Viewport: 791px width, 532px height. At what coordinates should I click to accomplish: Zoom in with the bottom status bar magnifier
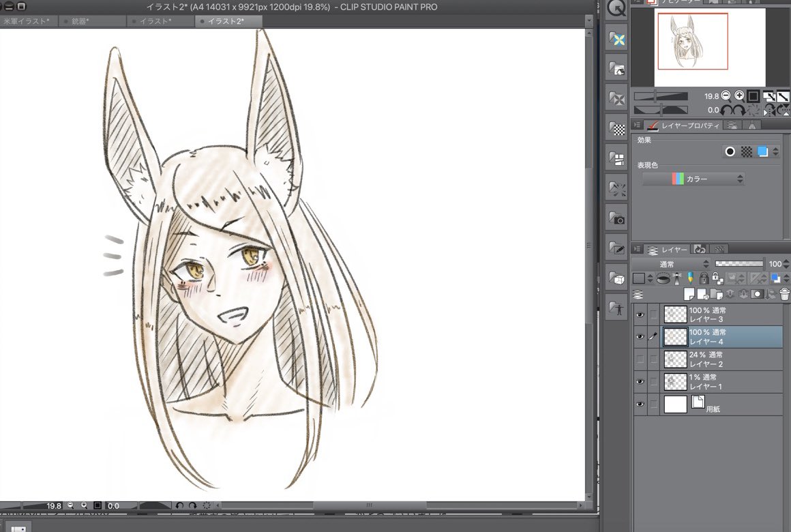84,505
